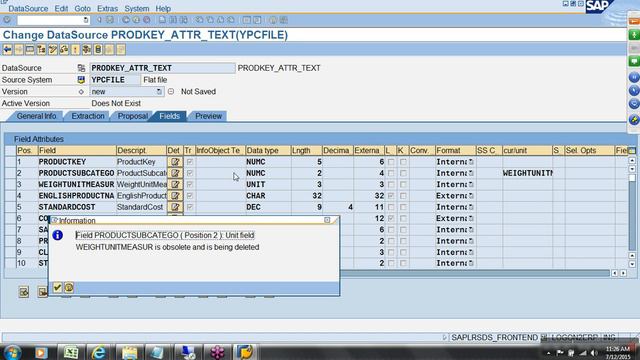Click the Exit icon in the standard toolbar
The width and height of the screenshot is (640, 360).
click(136, 20)
